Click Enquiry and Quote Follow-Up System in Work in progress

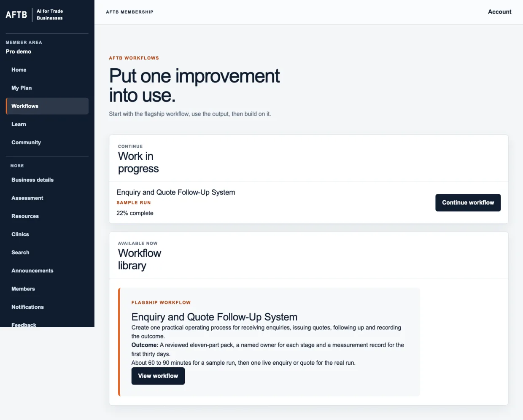click(x=176, y=192)
